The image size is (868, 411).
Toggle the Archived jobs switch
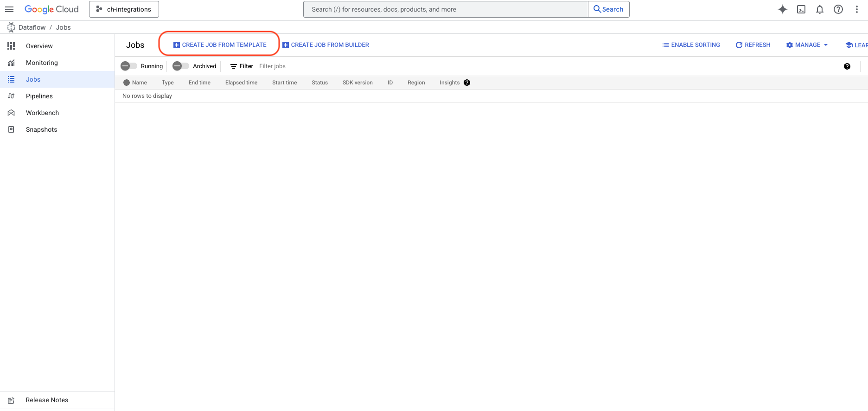[180, 66]
